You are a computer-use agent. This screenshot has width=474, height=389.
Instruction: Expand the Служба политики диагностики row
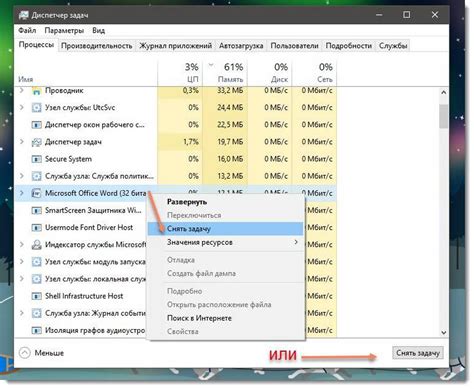click(22, 176)
